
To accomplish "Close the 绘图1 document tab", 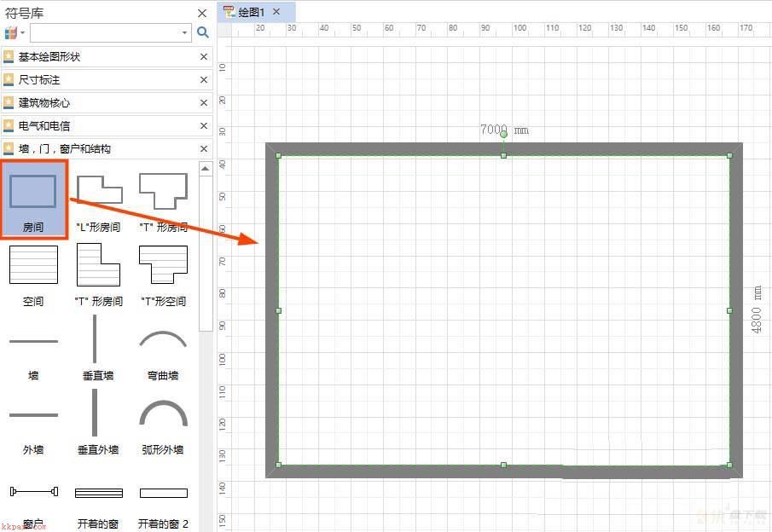I will pyautogui.click(x=276, y=11).
